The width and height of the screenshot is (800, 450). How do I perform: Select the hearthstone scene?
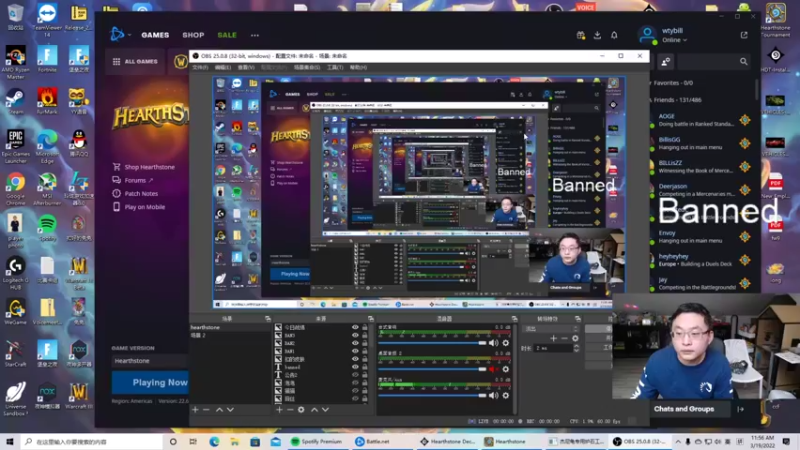point(230,328)
